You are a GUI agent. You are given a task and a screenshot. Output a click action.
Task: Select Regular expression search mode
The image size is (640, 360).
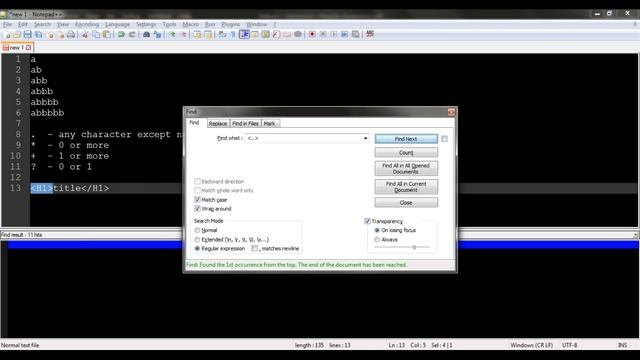pyautogui.click(x=197, y=248)
